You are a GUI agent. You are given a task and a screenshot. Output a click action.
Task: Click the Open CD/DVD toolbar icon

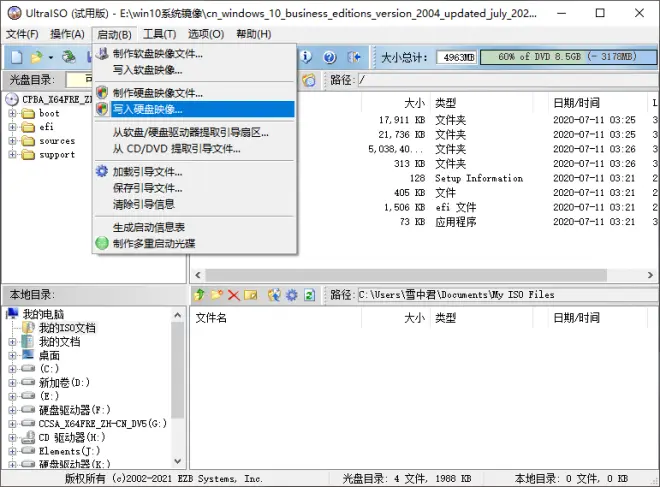69,56
